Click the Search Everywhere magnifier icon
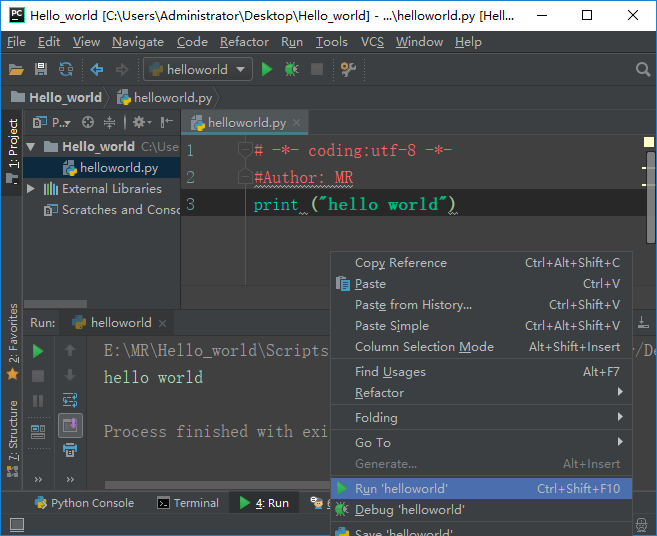The height and width of the screenshot is (536, 657). [x=643, y=69]
